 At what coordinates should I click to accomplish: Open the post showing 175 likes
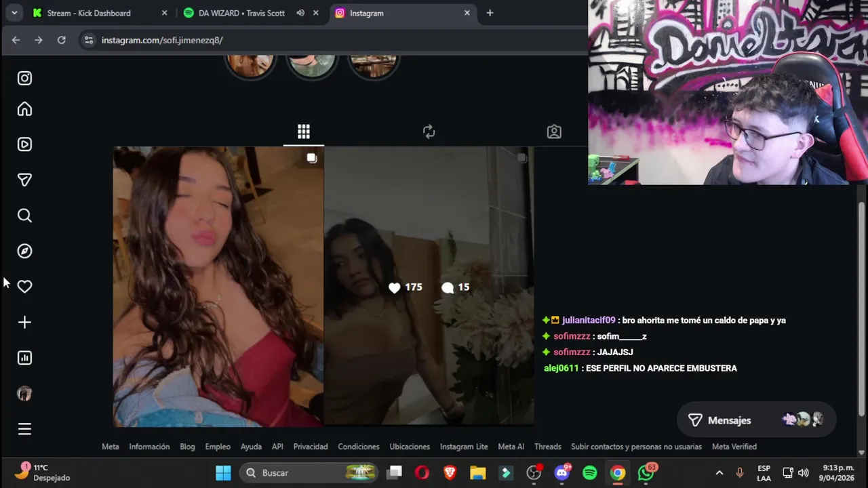[x=429, y=287]
